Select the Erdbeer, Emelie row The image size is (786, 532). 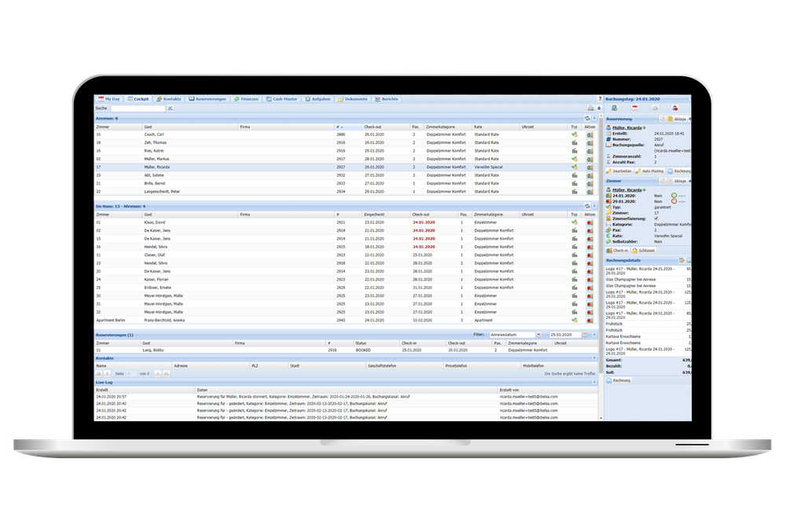point(346,288)
